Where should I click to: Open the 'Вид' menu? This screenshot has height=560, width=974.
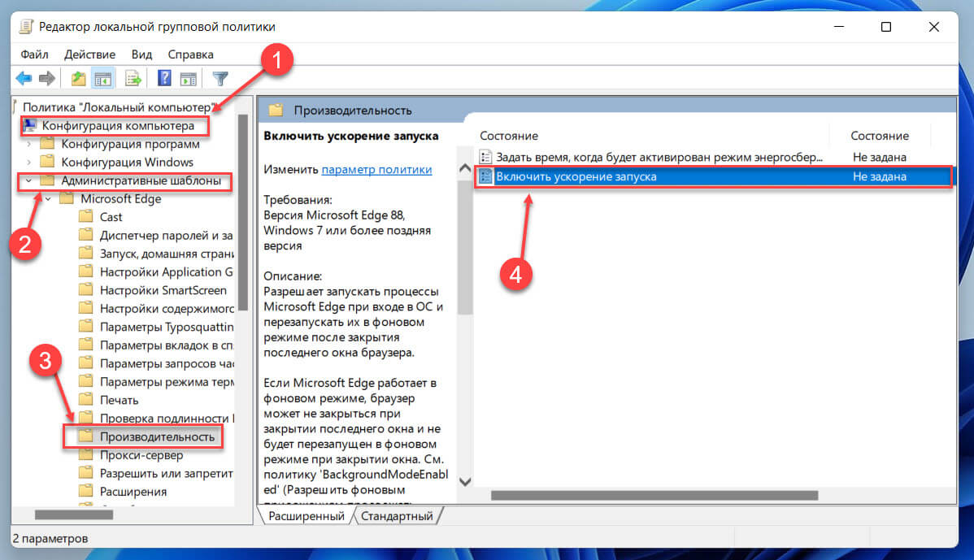[141, 54]
